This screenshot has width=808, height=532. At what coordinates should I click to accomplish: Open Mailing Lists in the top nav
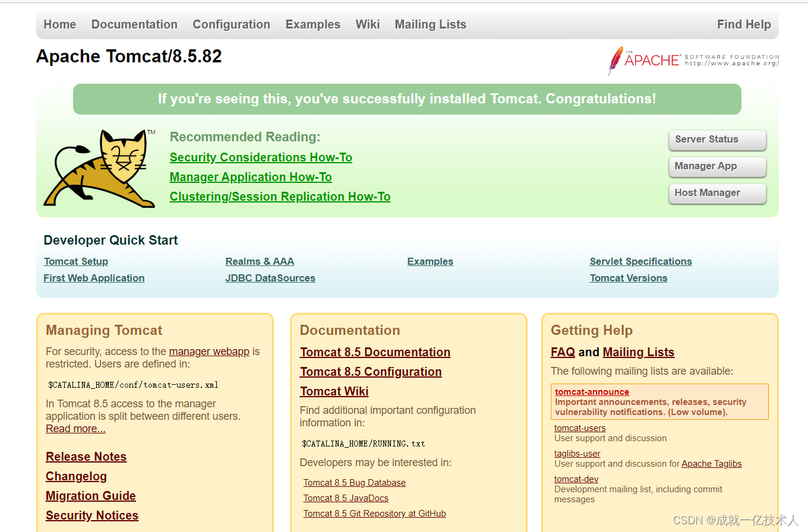click(x=431, y=24)
